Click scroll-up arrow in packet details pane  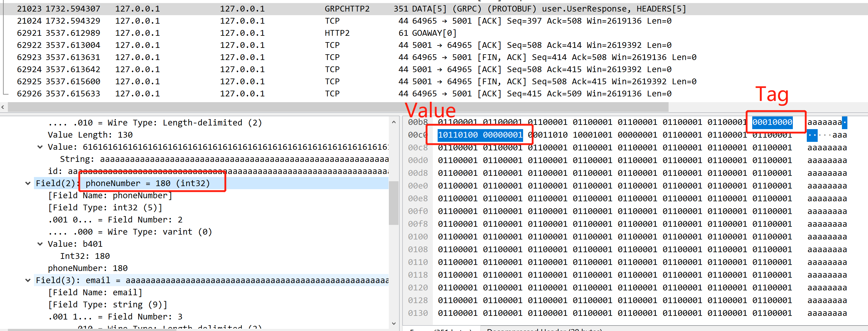point(394,122)
